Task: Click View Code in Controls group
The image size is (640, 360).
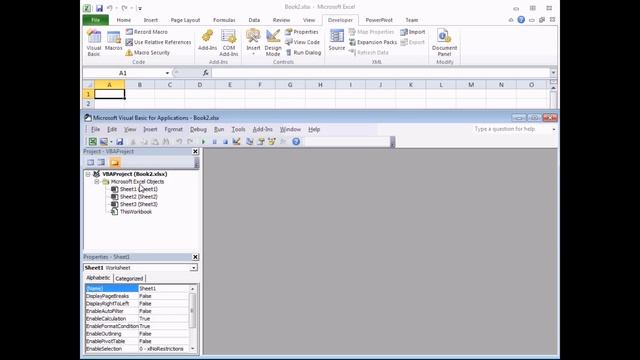Action: click(302, 42)
